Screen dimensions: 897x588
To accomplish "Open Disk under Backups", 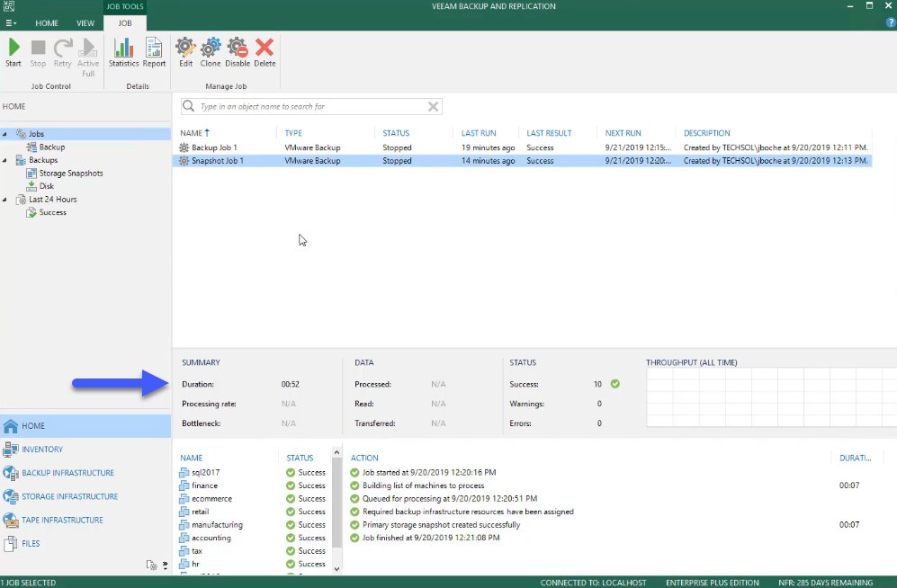I will click(47, 186).
